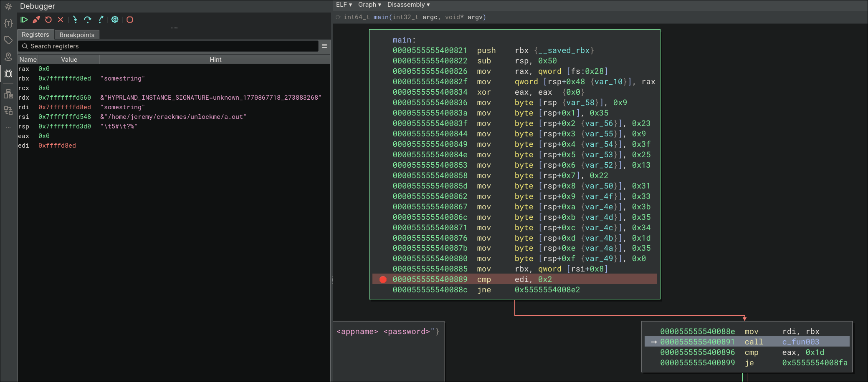Viewport: 868px width, 382px height.
Task: Focus the Search registers field
Action: click(171, 46)
